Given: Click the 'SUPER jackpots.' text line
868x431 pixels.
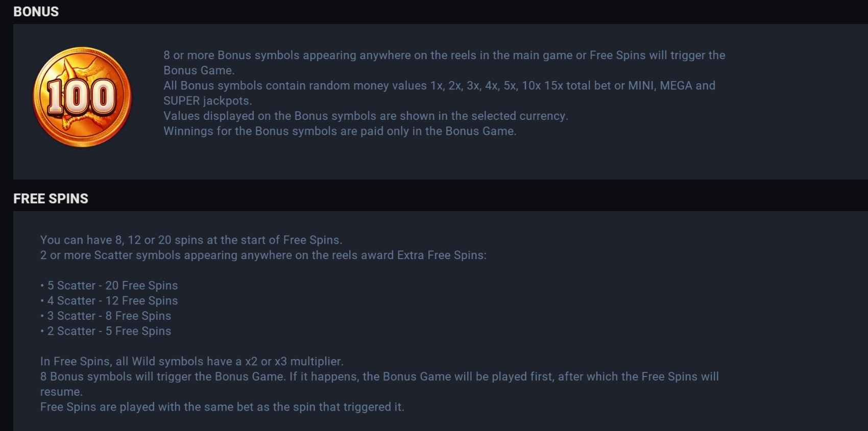Looking at the screenshot, I should tap(208, 101).
